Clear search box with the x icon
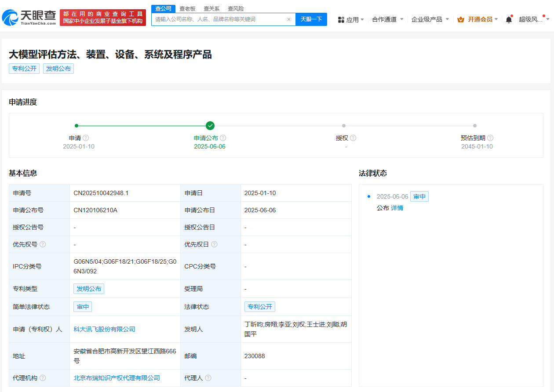554x392 pixels. point(289,19)
